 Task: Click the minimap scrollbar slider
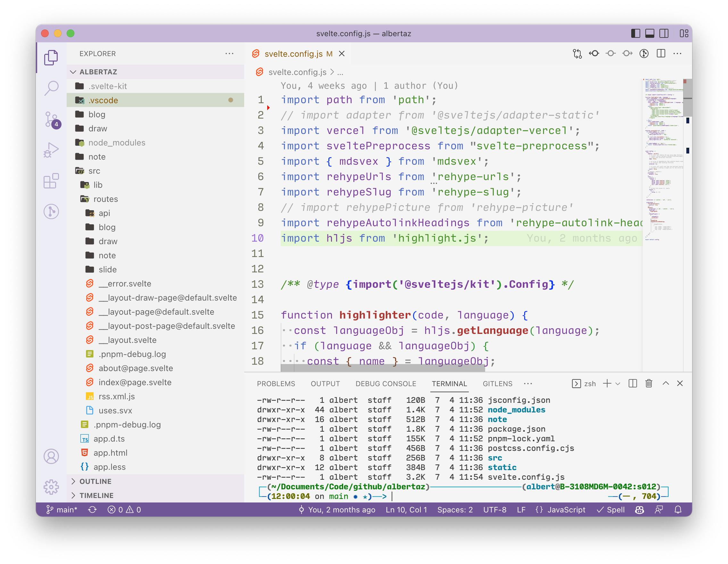pos(687,98)
